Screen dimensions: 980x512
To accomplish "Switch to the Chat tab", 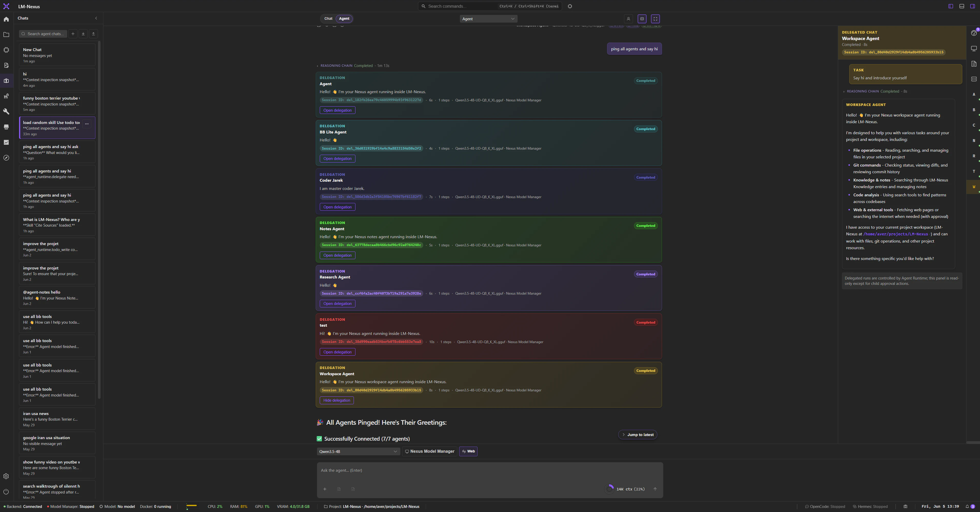I will pos(328,19).
